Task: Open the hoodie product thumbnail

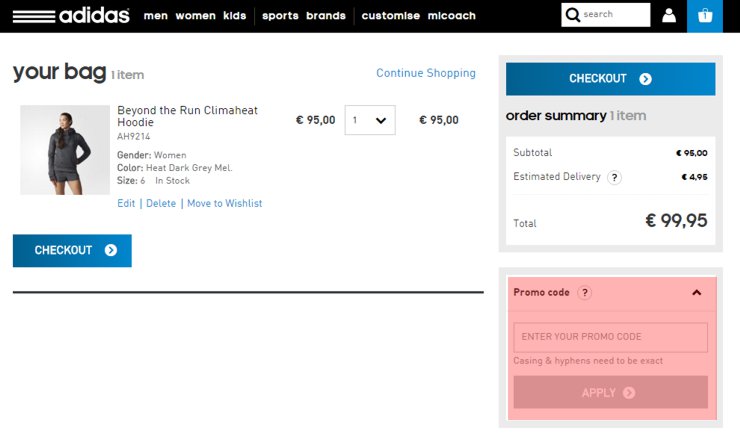Action: [65, 150]
